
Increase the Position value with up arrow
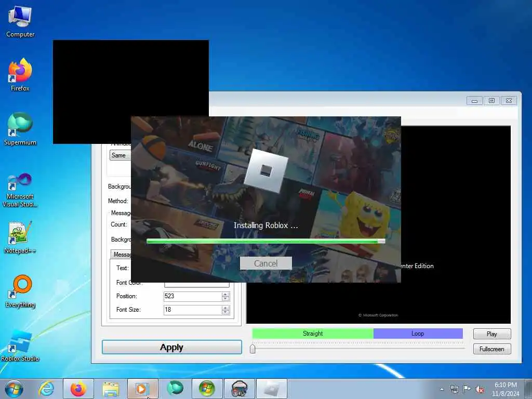pos(225,294)
